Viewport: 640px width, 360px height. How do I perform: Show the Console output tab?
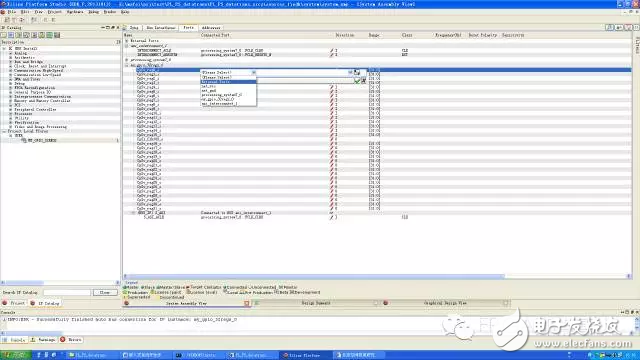[x=15, y=340]
